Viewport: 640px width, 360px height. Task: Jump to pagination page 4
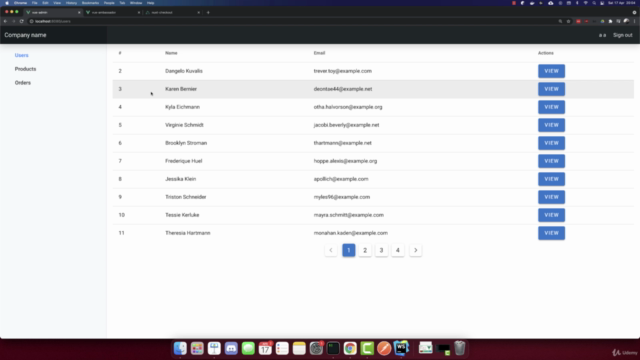[398, 250]
